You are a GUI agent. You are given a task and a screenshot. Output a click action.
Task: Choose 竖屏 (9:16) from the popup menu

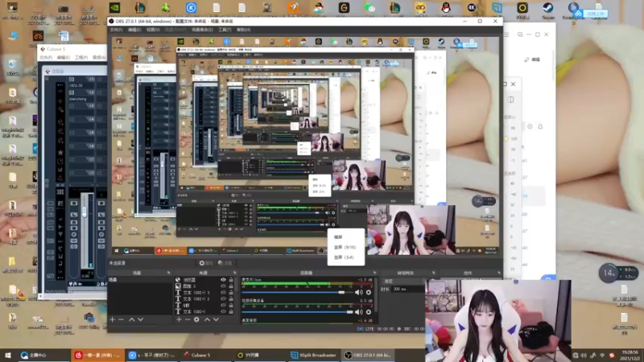tap(345, 247)
